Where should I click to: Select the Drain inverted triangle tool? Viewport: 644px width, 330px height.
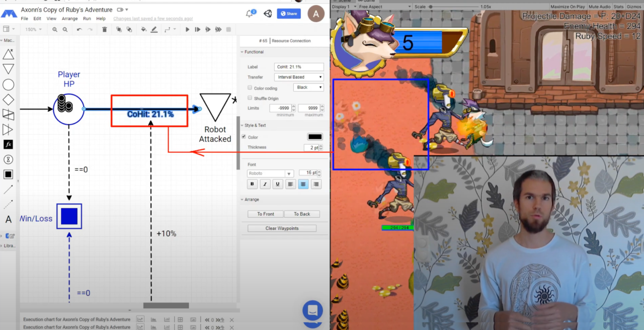tap(8, 69)
